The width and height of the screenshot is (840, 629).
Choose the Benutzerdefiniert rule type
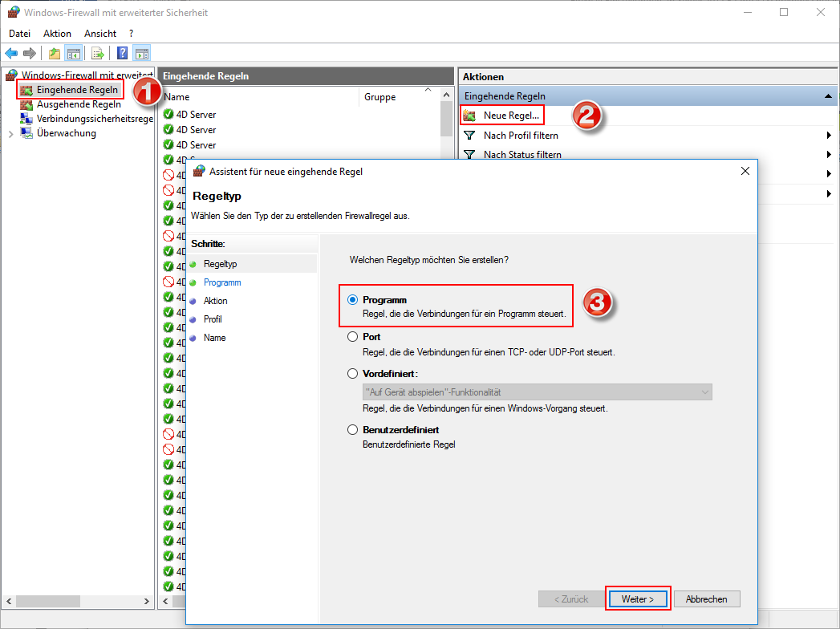[x=352, y=430]
